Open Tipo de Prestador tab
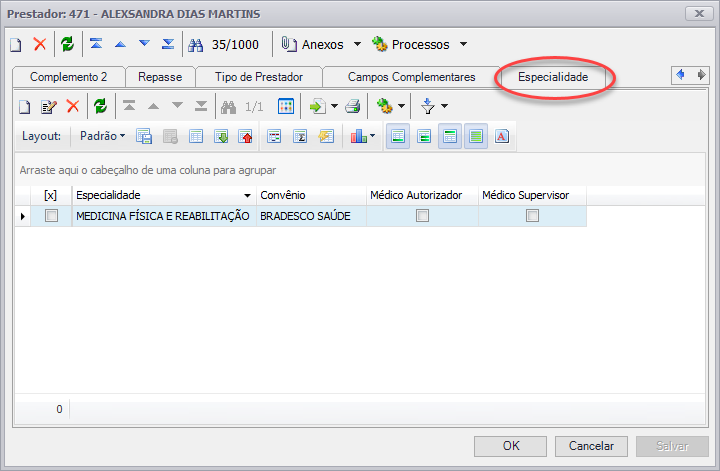The width and height of the screenshot is (720, 471). tap(259, 77)
